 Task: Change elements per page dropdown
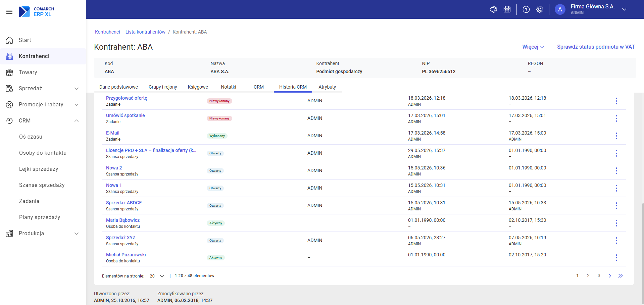[x=157, y=276]
